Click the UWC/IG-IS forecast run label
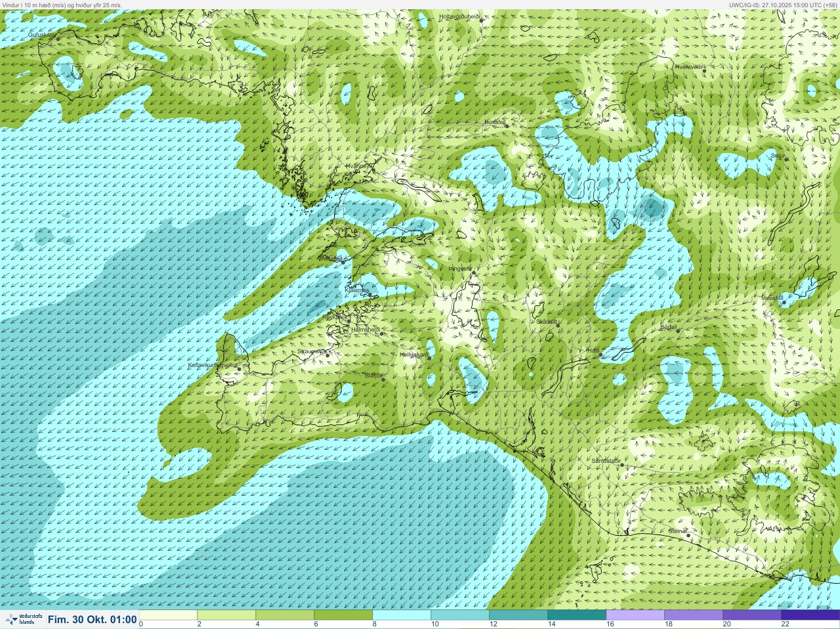 (784, 5)
